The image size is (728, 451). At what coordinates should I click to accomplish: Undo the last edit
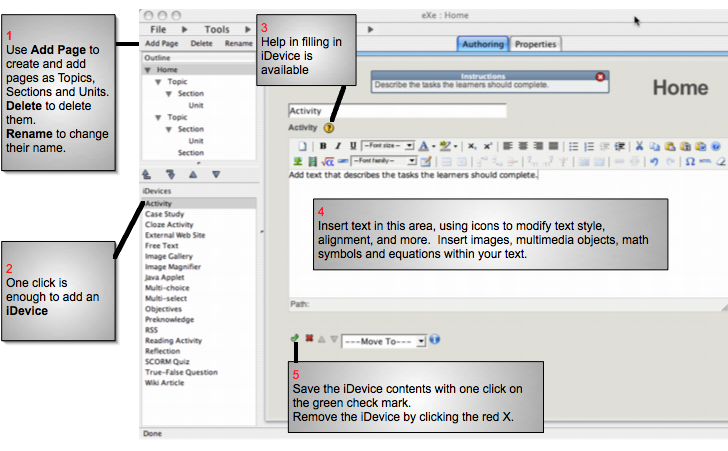[x=654, y=161]
